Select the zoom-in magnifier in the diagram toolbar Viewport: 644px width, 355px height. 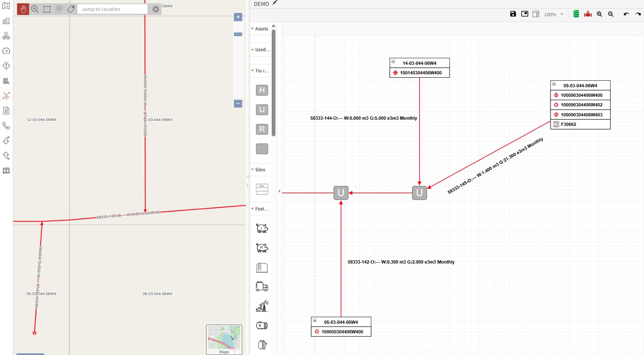coord(599,14)
